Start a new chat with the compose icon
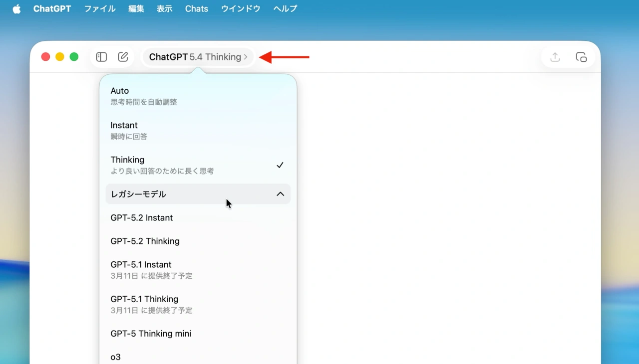 [x=123, y=57]
